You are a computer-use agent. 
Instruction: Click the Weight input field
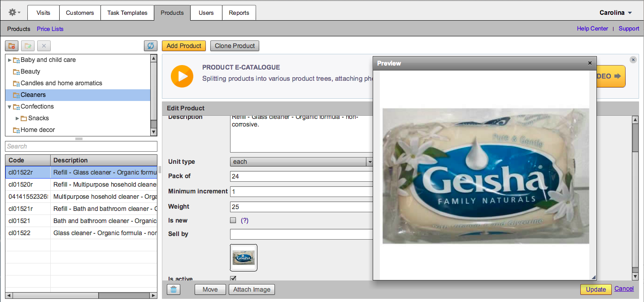point(301,207)
